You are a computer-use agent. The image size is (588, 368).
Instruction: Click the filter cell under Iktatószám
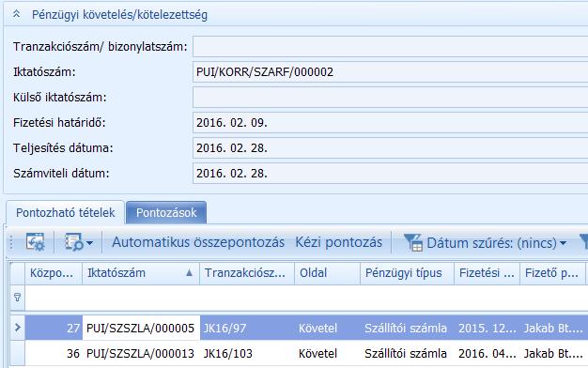(x=141, y=298)
